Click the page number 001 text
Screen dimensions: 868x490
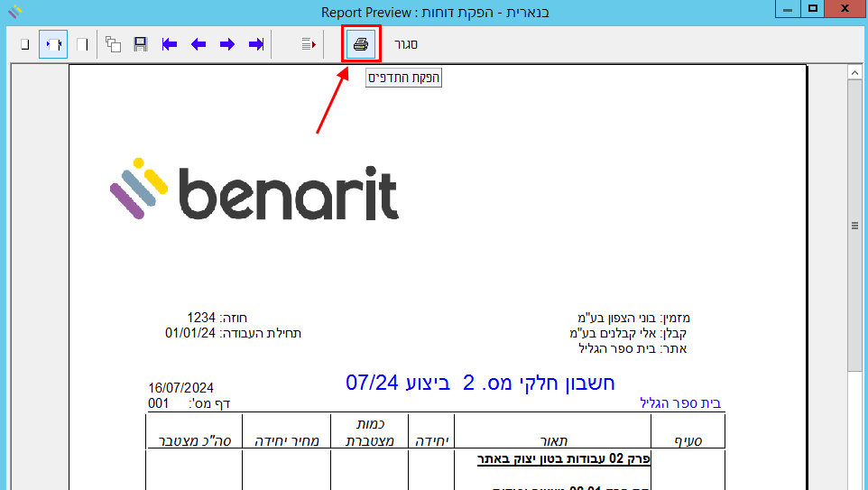click(x=158, y=403)
